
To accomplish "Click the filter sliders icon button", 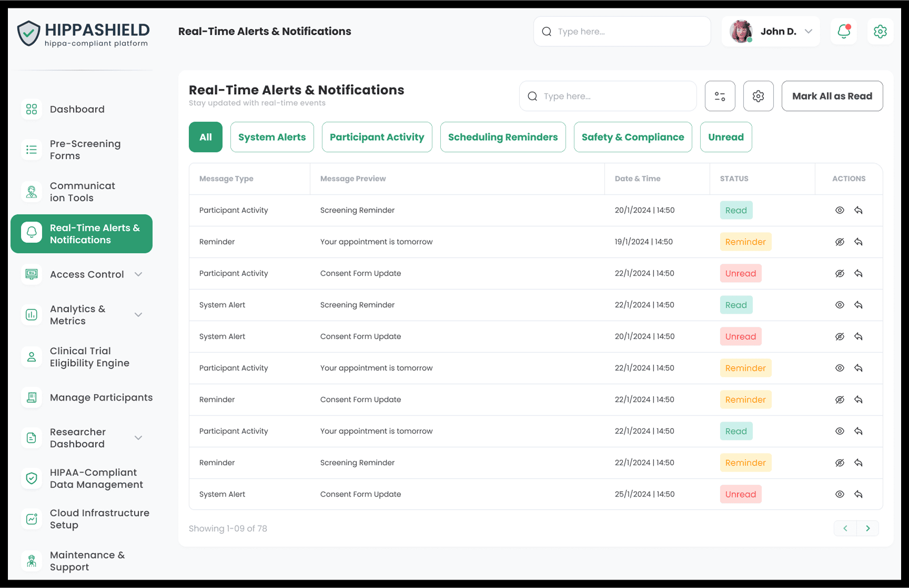I will pos(720,96).
